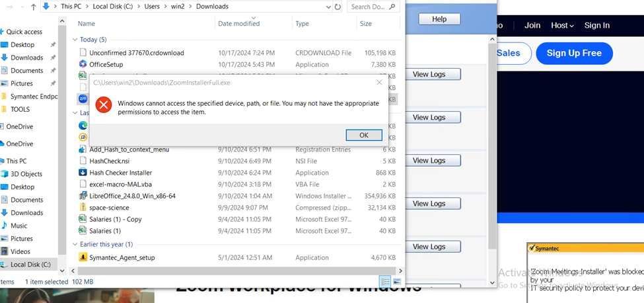The width and height of the screenshot is (644, 303).
Task: Select the space-science zip folder icon
Action: click(x=83, y=208)
